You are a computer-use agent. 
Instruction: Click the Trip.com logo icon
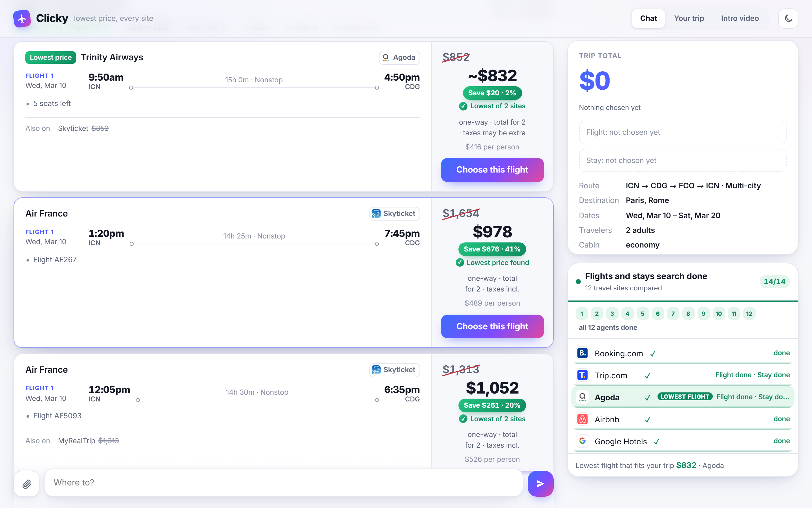coord(582,375)
